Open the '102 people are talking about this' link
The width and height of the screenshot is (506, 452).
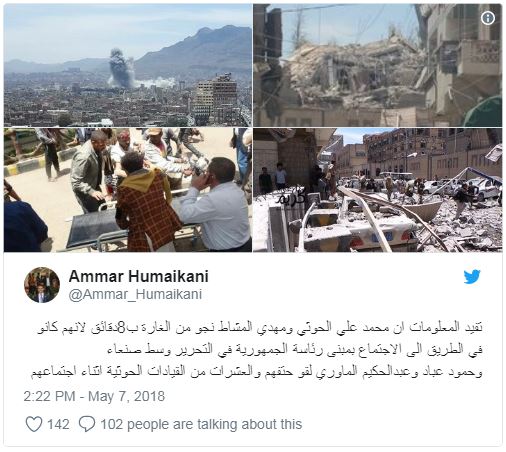point(201,424)
